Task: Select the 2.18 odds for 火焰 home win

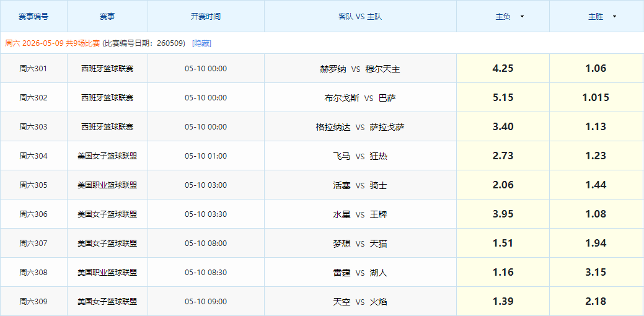Action: coord(596,302)
